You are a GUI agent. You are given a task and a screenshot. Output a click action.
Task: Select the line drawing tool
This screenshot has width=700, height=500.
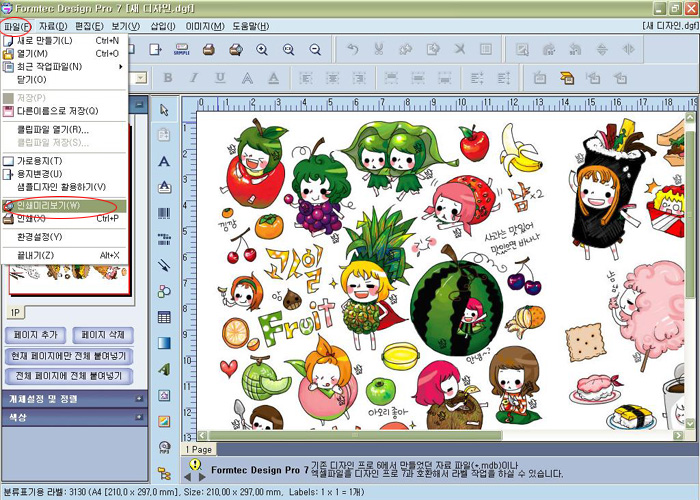click(164, 266)
